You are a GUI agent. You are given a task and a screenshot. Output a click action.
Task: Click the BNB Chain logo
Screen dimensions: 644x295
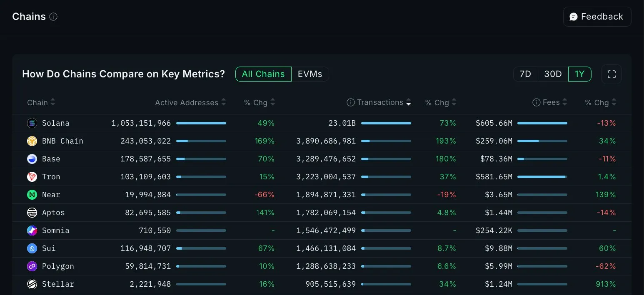point(32,141)
